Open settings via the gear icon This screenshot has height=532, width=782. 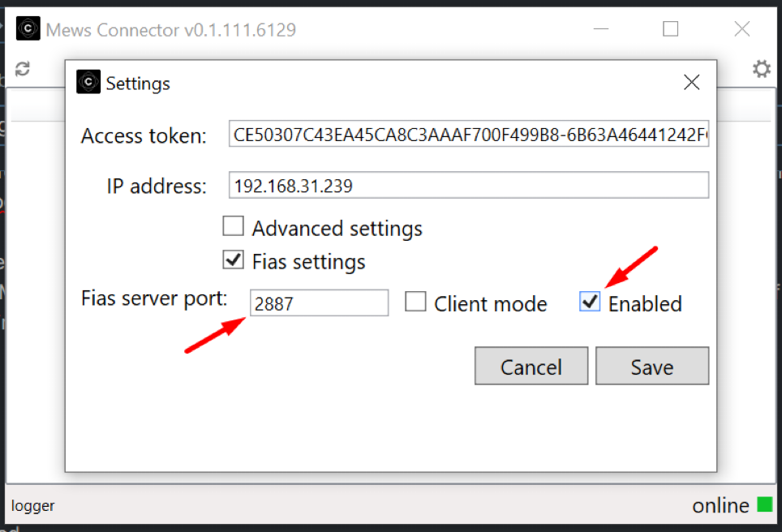(x=761, y=69)
